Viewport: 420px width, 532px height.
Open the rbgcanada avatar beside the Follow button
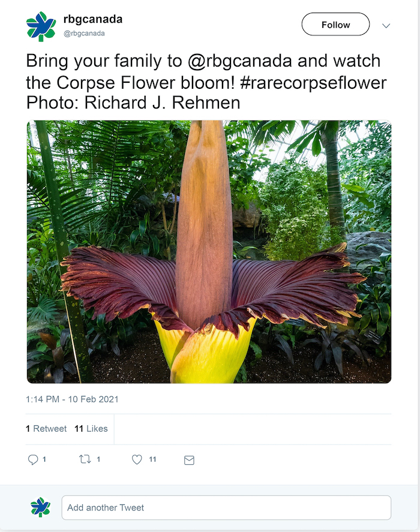tap(41, 26)
